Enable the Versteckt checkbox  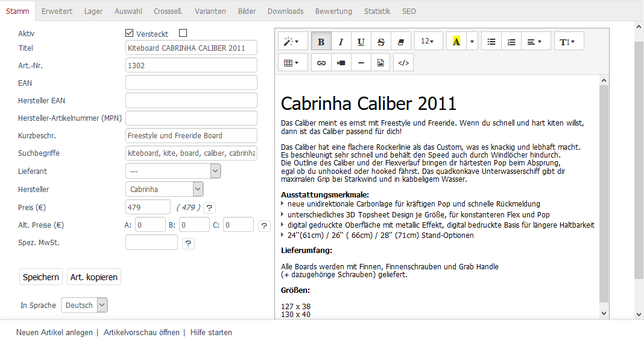click(x=183, y=33)
